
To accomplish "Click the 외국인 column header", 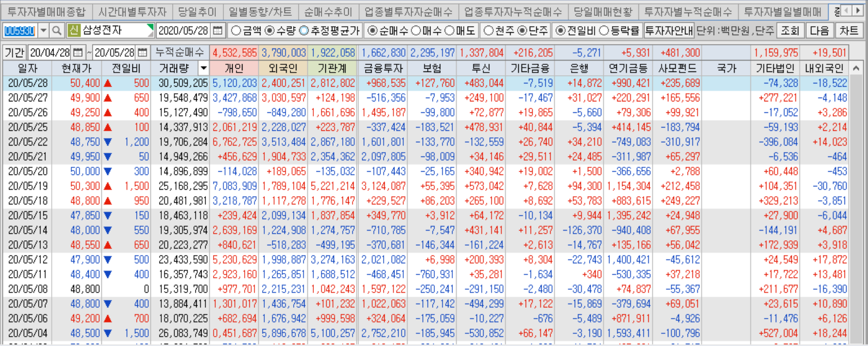I will (x=283, y=69).
